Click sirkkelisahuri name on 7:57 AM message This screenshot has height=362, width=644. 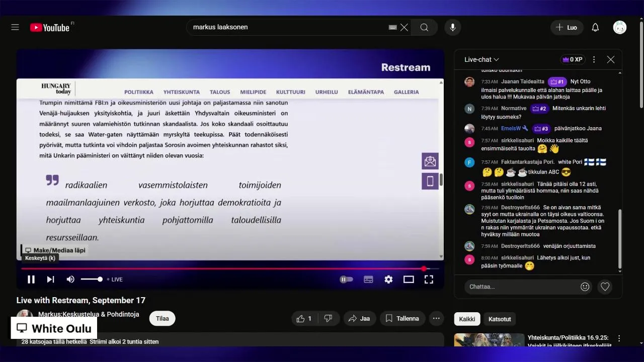pyautogui.click(x=517, y=140)
